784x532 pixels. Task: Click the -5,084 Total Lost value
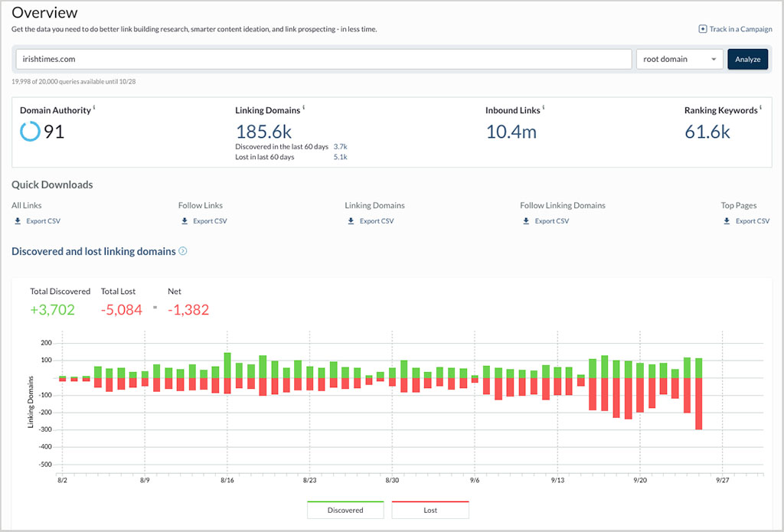pyautogui.click(x=122, y=310)
